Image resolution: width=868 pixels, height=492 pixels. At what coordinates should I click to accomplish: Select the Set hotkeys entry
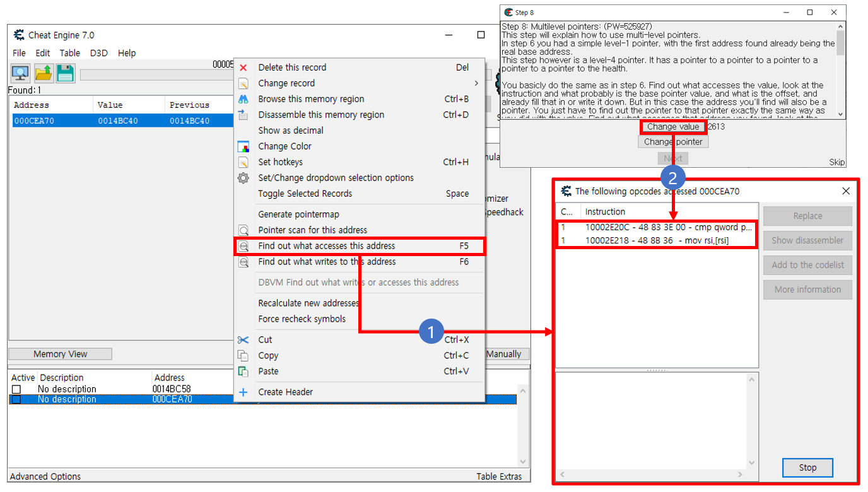(358, 162)
